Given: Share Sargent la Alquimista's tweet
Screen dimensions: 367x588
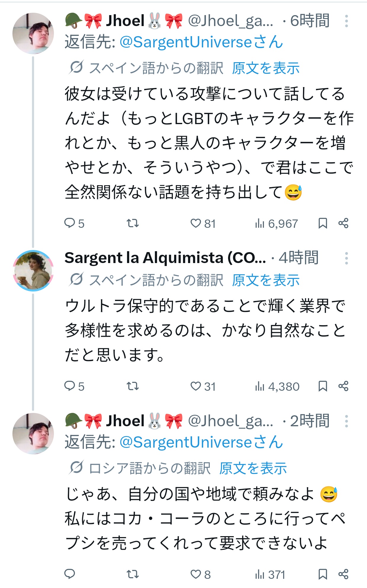Looking at the screenshot, I should click(343, 386).
